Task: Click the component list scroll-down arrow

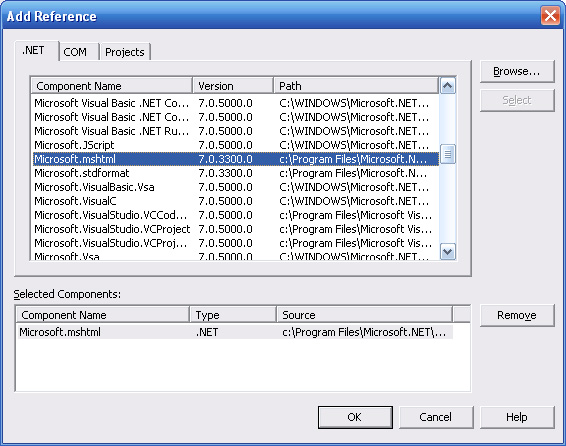Action: tap(448, 251)
